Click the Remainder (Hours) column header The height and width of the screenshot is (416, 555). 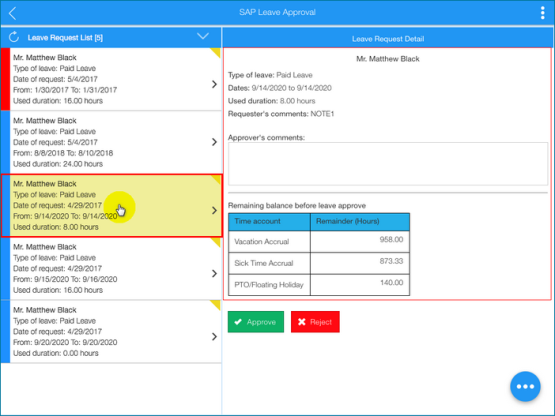(x=360, y=222)
